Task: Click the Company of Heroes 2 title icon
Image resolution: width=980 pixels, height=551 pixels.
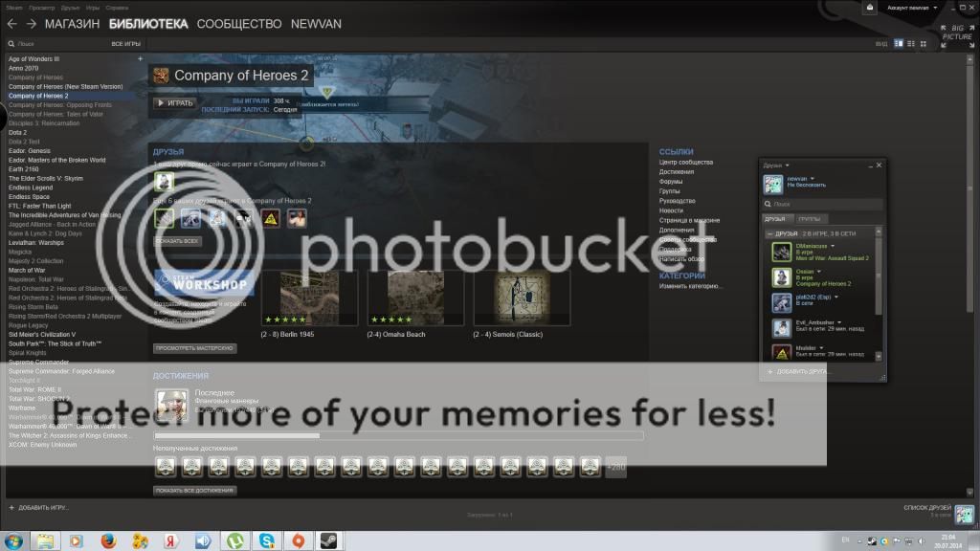Action: [161, 76]
